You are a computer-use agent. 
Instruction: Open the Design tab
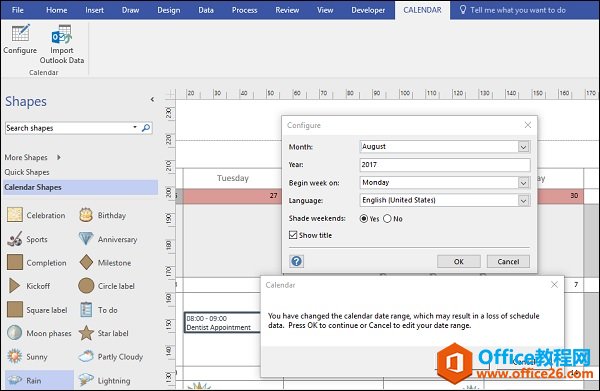tap(169, 10)
